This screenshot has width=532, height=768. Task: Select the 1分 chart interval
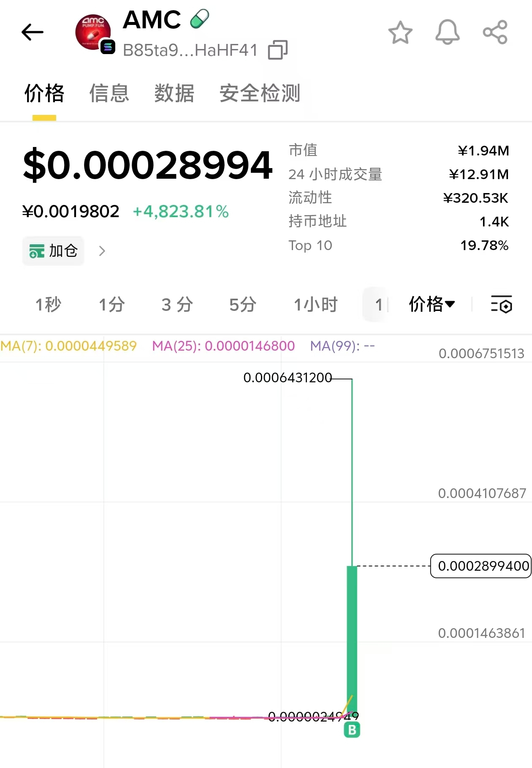click(x=112, y=305)
